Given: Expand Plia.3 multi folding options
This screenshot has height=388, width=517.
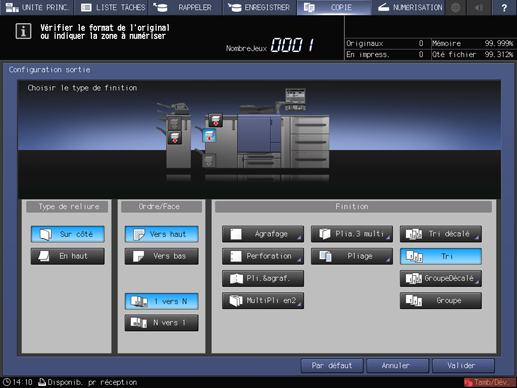Looking at the screenshot, I should (x=352, y=234).
